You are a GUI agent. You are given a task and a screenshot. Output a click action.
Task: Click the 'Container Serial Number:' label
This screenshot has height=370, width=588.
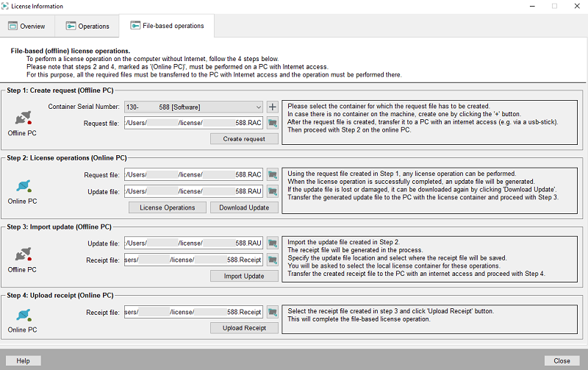pos(84,107)
